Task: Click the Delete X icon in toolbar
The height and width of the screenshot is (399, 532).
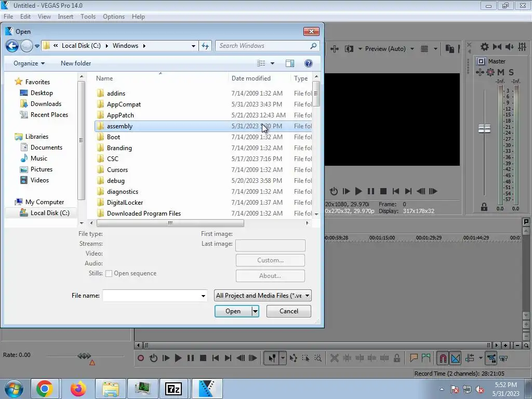Action: pyautogui.click(x=334, y=358)
